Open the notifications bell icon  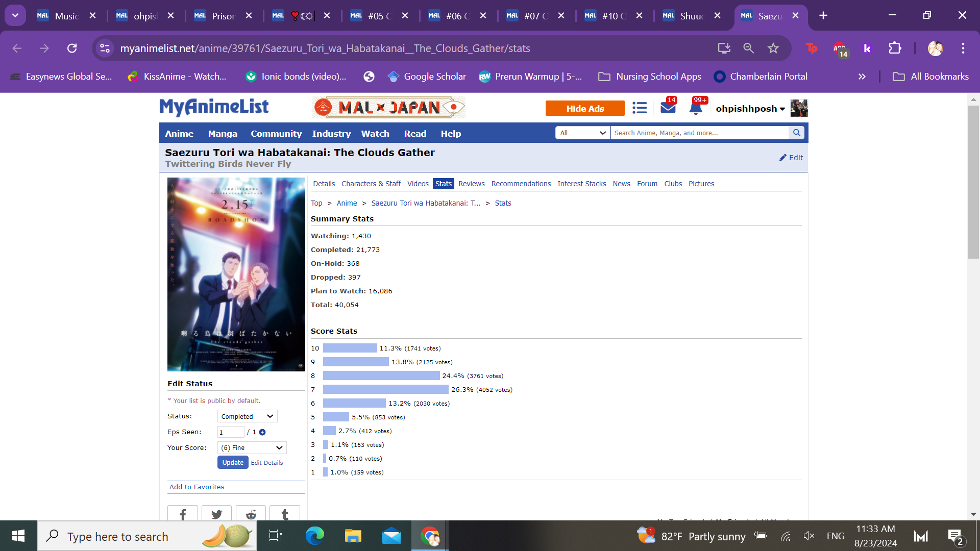(x=696, y=108)
